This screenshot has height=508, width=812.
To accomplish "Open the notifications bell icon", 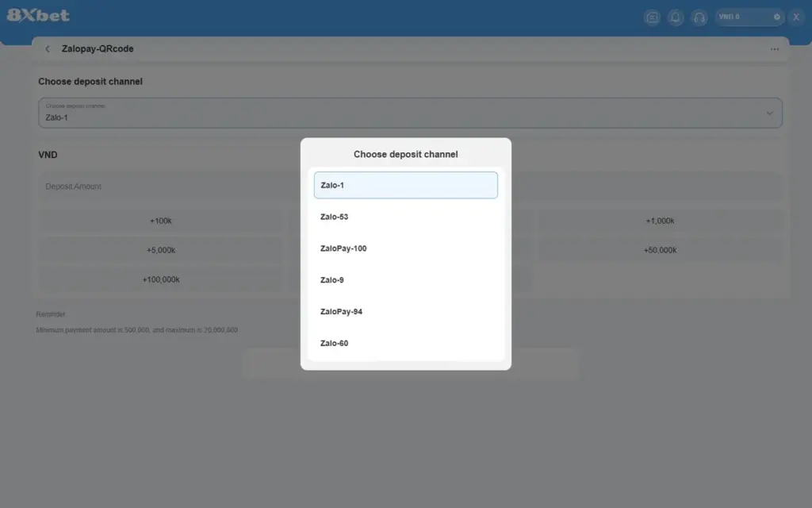I will coord(676,17).
